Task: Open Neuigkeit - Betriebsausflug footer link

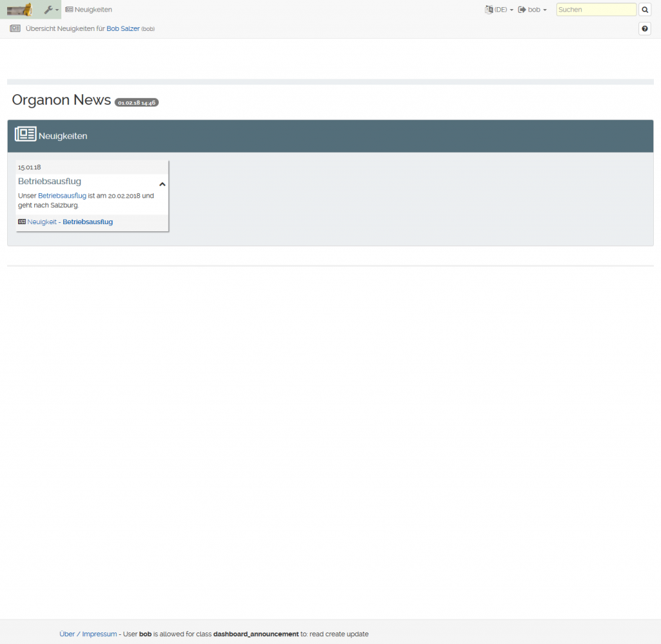Action: [70, 222]
